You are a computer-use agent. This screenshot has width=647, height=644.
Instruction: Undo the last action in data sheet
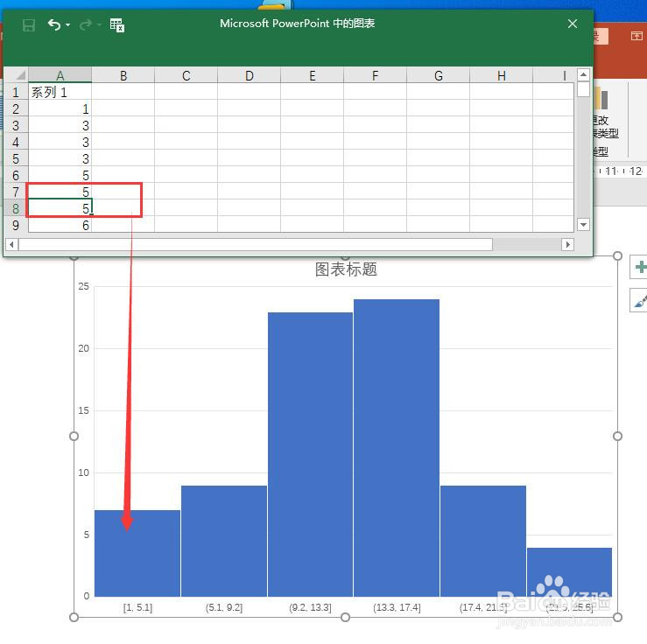[x=54, y=24]
